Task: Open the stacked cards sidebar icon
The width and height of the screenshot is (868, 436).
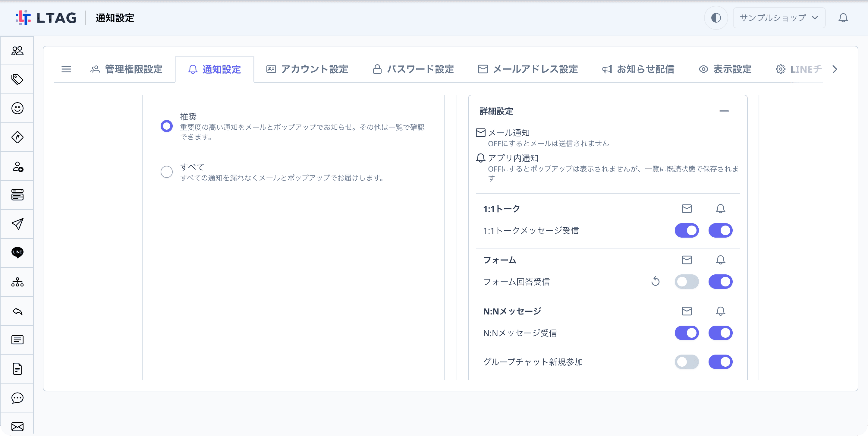Action: click(x=17, y=195)
